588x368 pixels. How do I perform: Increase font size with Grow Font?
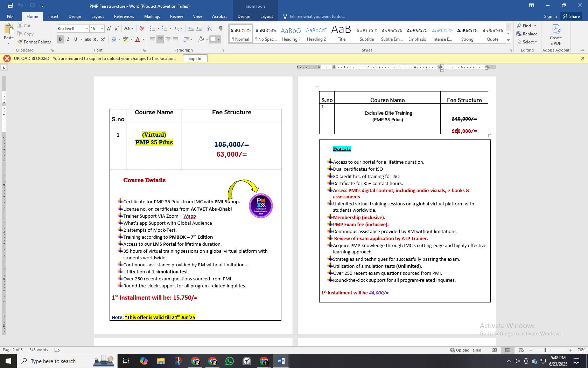tap(109, 28)
